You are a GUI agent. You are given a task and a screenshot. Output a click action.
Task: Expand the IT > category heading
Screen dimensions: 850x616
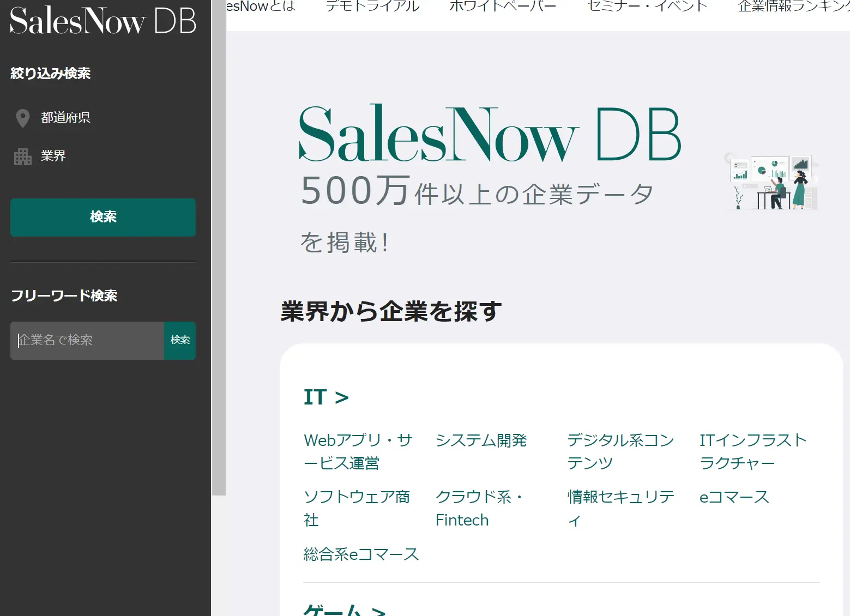point(326,397)
